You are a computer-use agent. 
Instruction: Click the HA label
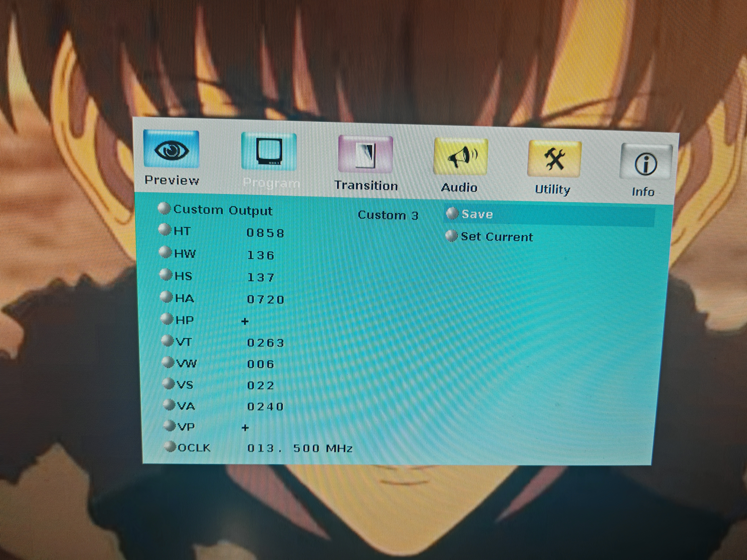point(185,298)
